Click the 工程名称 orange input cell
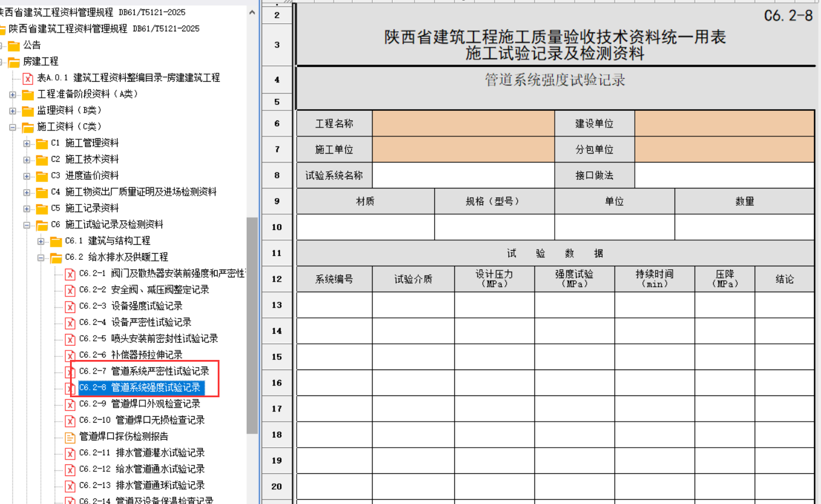Screen dimensions: 821x504 point(463,123)
